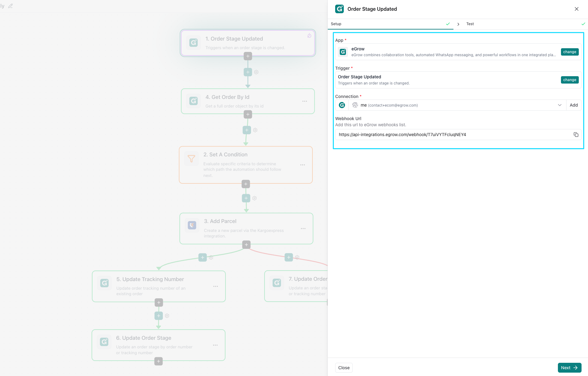Image resolution: width=588 pixels, height=376 pixels.
Task: Change the eGrow app selection
Action: 570,52
